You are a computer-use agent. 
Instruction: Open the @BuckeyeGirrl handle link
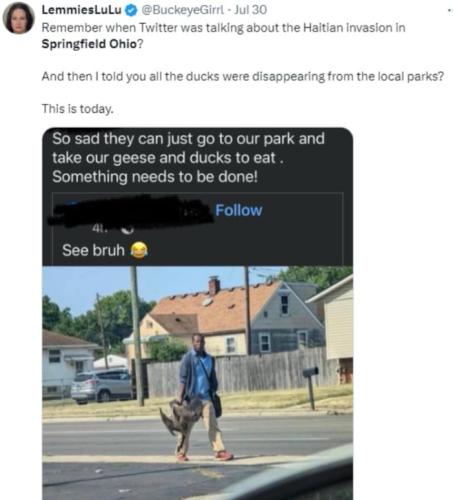pyautogui.click(x=183, y=10)
